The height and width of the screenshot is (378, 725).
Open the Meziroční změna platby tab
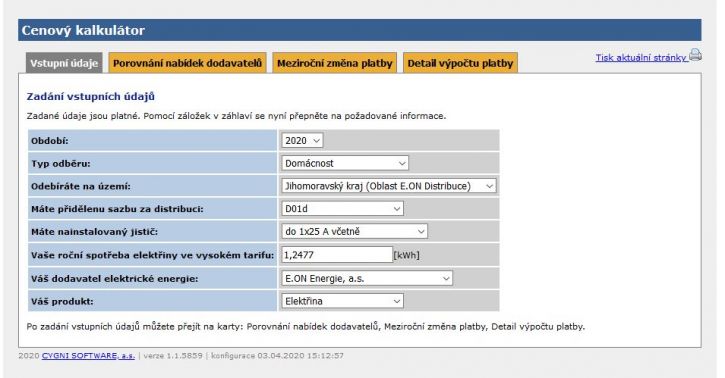click(334, 63)
